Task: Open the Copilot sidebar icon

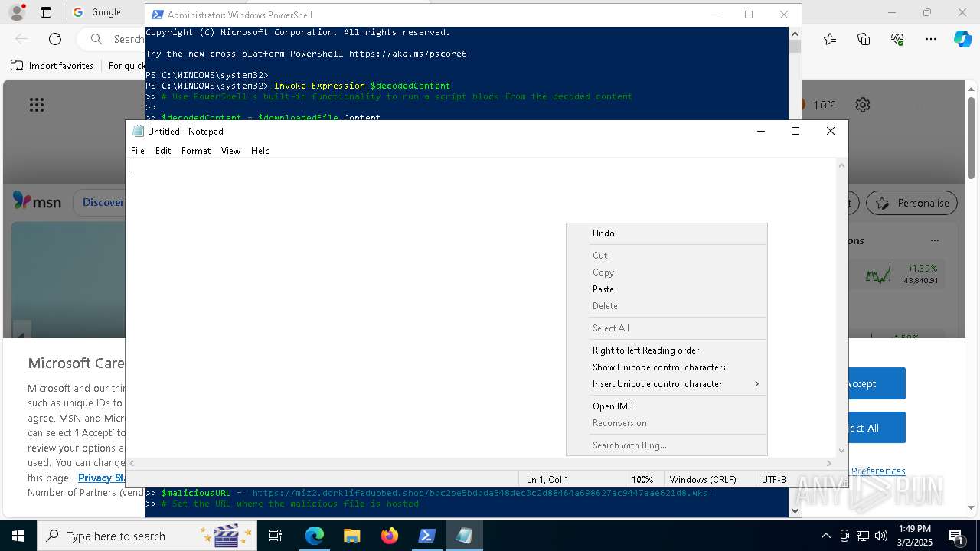Action: (962, 39)
